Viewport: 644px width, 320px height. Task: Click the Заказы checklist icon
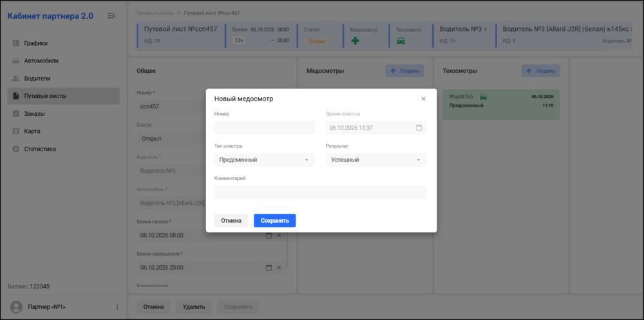click(x=16, y=114)
